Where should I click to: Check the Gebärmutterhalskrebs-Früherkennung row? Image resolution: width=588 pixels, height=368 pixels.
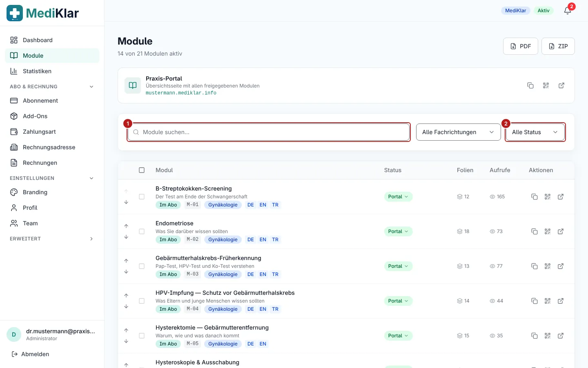pos(142,266)
